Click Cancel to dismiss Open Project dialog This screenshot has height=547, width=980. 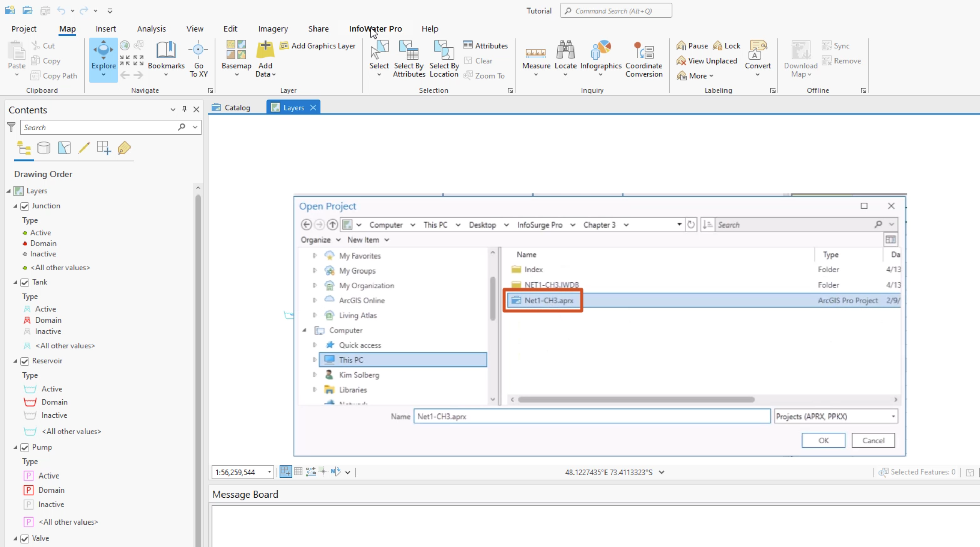(x=873, y=440)
